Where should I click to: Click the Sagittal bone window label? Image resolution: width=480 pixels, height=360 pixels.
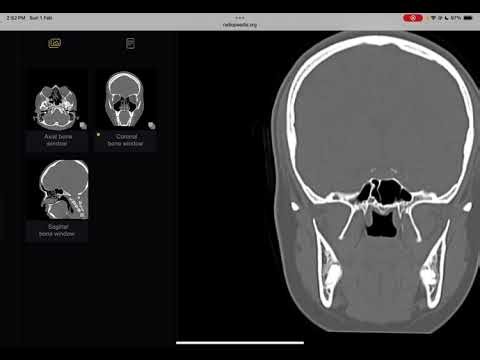tap(57, 230)
